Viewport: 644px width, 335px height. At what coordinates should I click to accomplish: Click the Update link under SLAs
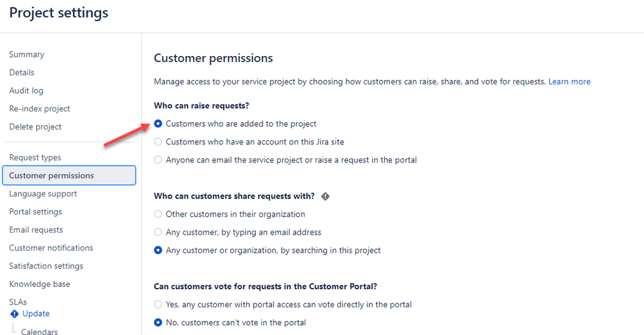(35, 314)
